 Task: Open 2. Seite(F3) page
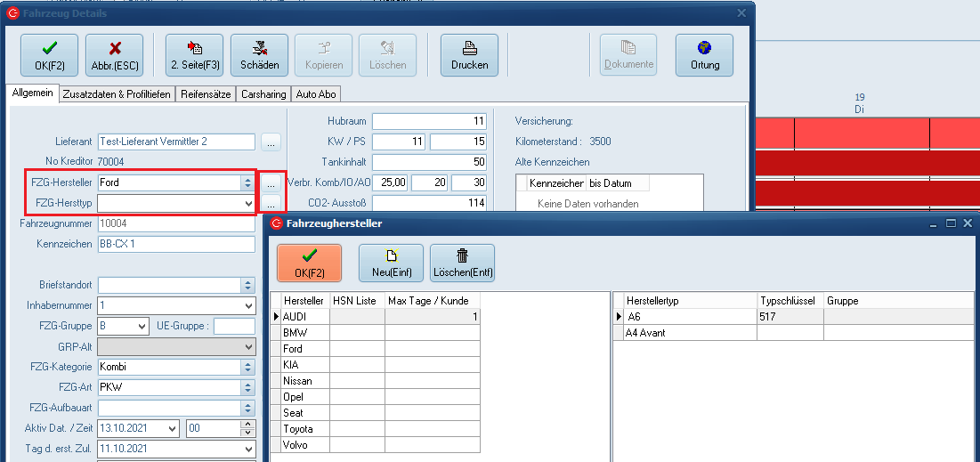pyautogui.click(x=195, y=55)
